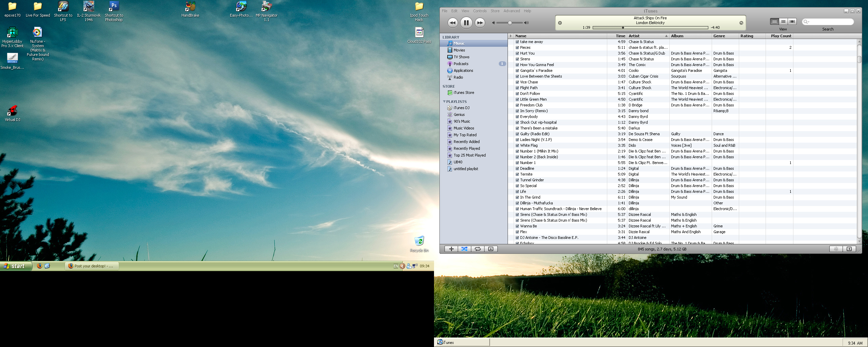
Task: Uncheck the 'Gangsta`s Paradise' checkbox
Action: pyautogui.click(x=517, y=71)
